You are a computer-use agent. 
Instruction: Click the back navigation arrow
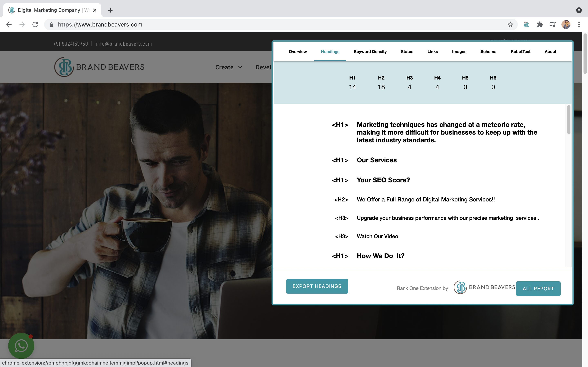[x=9, y=24]
